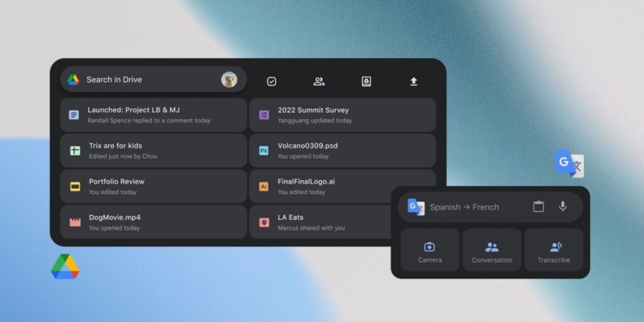
Task: Click the Spanish → French language selector
Action: click(x=465, y=207)
